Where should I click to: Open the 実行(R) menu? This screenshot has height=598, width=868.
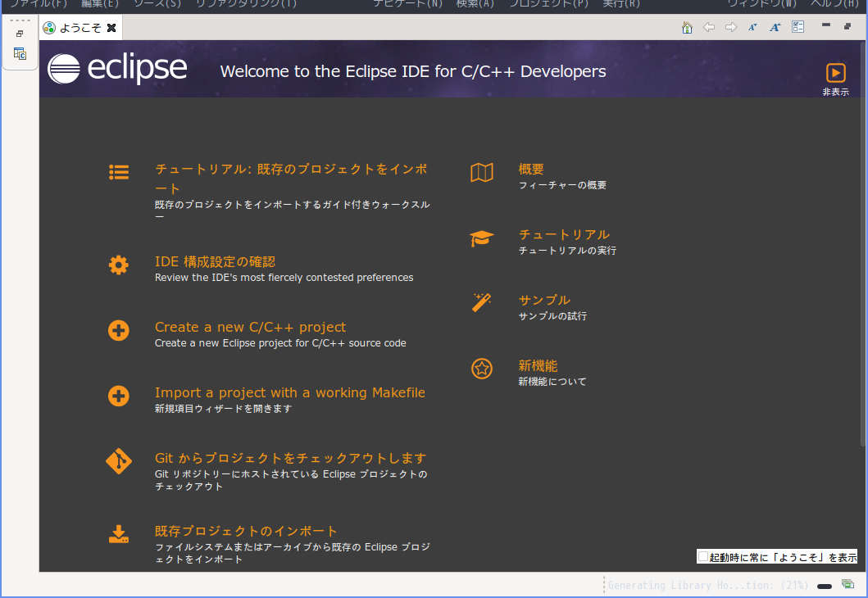621,4
